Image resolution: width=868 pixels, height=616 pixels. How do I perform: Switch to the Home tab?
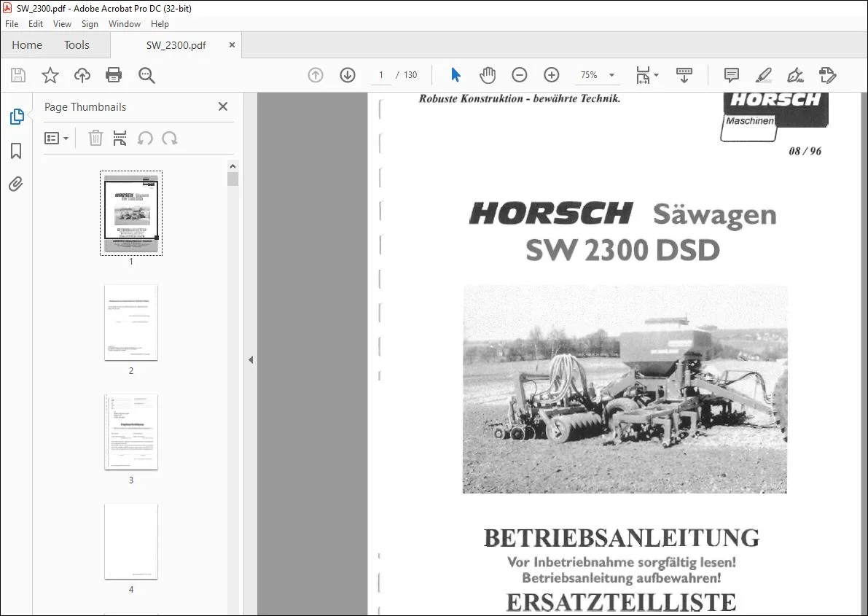pyautogui.click(x=27, y=45)
